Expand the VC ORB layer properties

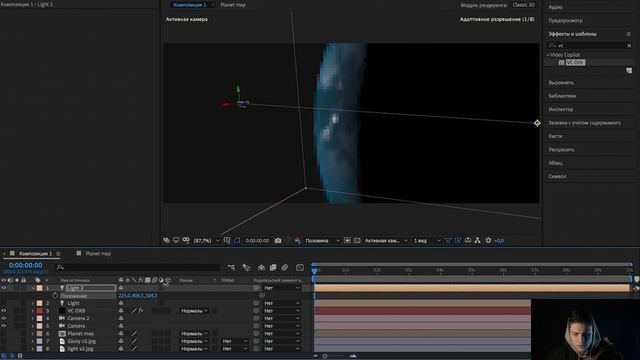click(33, 311)
